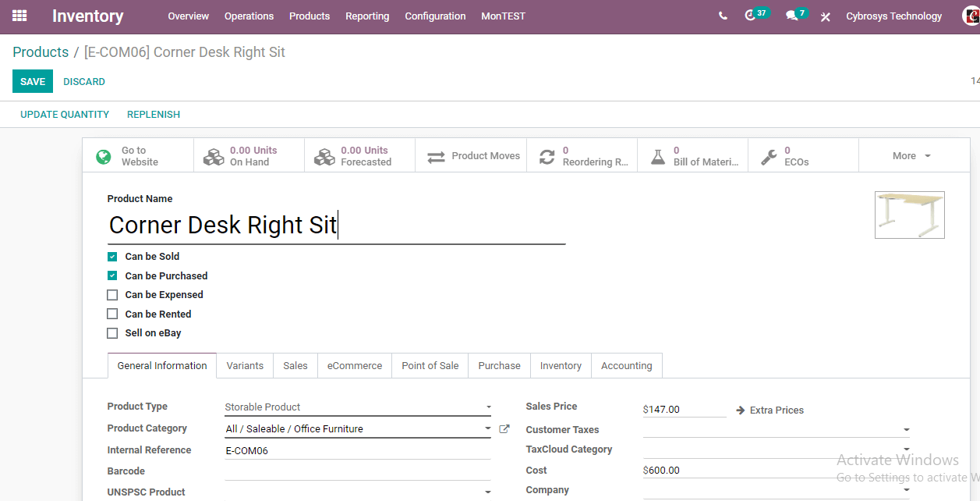Open the Overview menu

coord(188,16)
